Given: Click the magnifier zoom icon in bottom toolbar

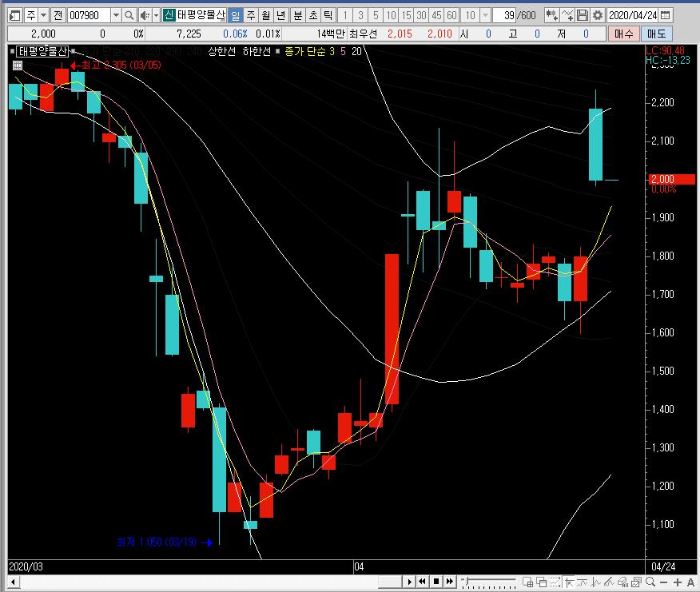Looking at the screenshot, I should point(651,582).
